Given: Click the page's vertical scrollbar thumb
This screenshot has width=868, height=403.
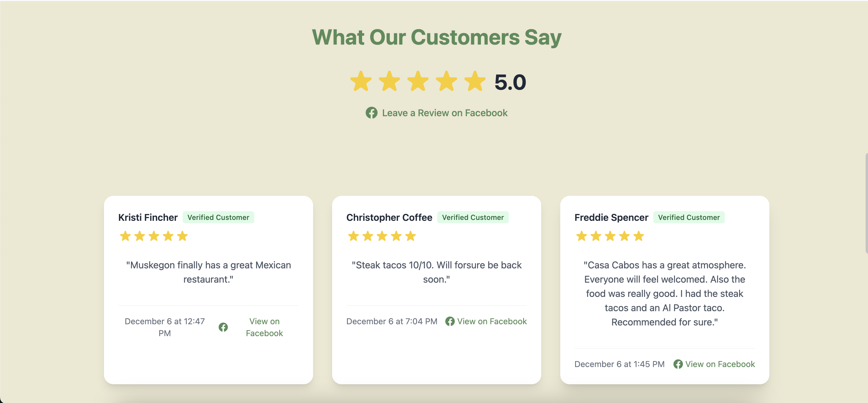Looking at the screenshot, I should tap(866, 202).
